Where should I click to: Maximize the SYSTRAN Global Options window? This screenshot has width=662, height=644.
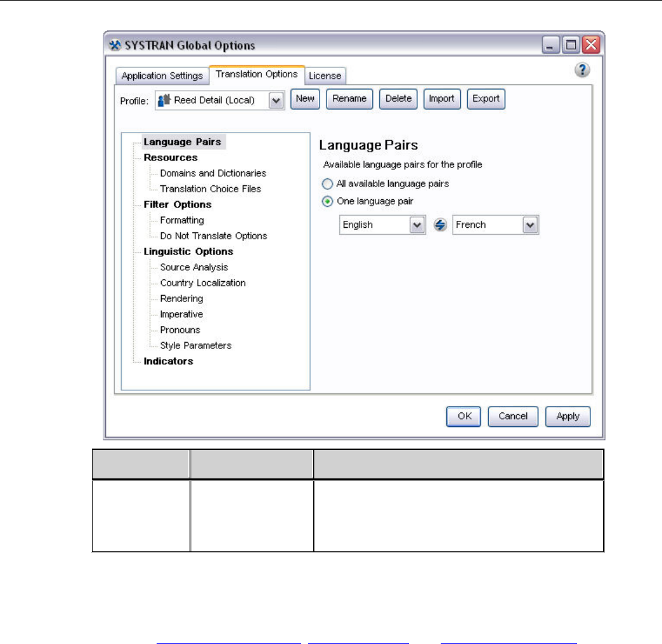(571, 45)
